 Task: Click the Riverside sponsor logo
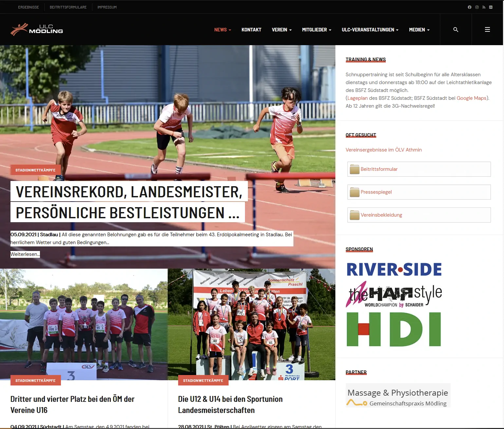click(394, 269)
